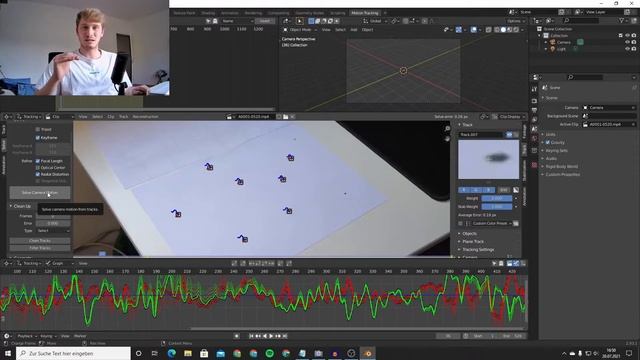
Task: Hide the Light object in outliner
Action: (x=627, y=49)
